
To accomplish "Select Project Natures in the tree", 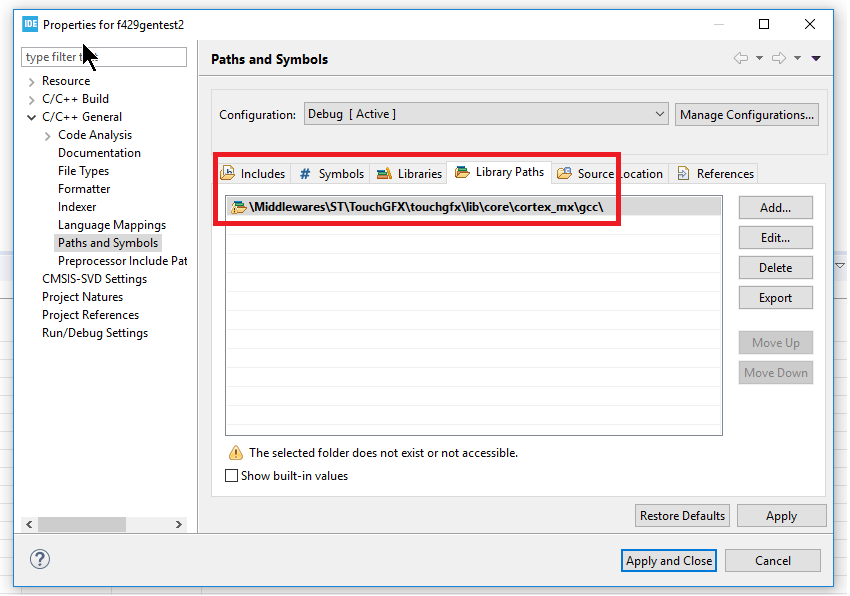I will pos(82,297).
